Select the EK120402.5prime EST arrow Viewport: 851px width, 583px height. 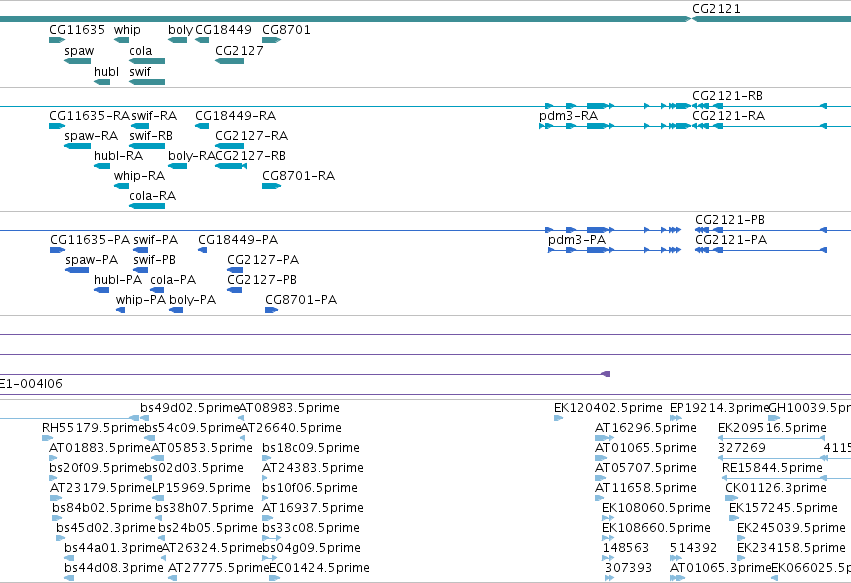coord(558,417)
